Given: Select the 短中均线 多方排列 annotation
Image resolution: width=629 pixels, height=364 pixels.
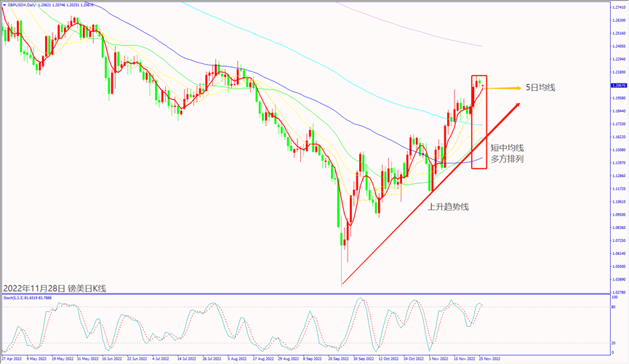Looking at the screenshot, I should pyautogui.click(x=507, y=153).
